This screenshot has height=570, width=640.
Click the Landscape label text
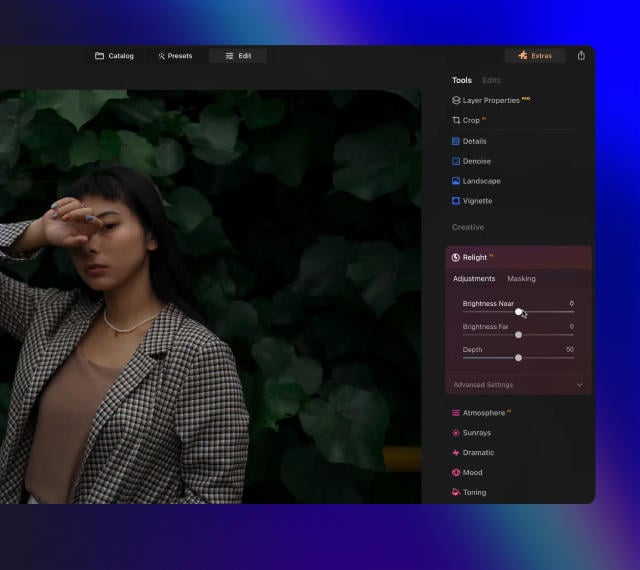(x=482, y=181)
